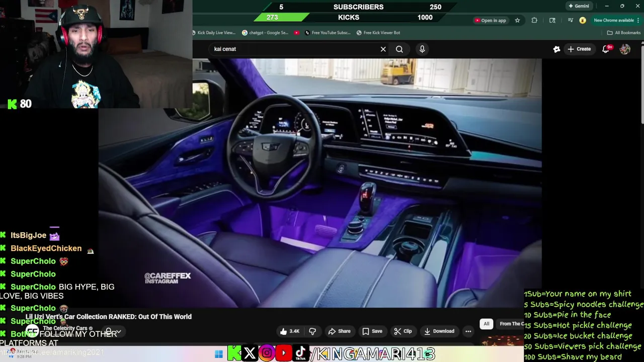Open the All Bookmarks folder
644x362 pixels.
coord(624,33)
